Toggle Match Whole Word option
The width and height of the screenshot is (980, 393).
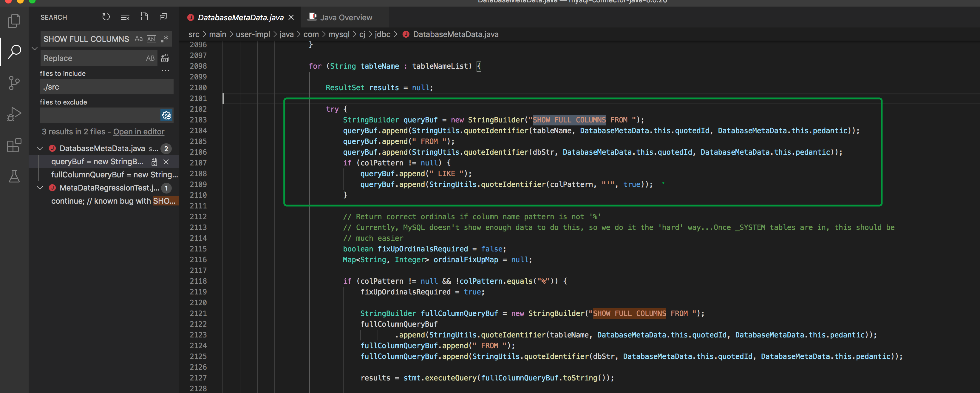(x=152, y=39)
